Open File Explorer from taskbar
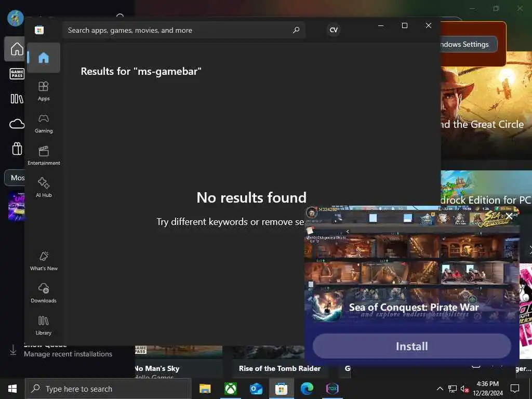The image size is (532, 399). click(205, 389)
